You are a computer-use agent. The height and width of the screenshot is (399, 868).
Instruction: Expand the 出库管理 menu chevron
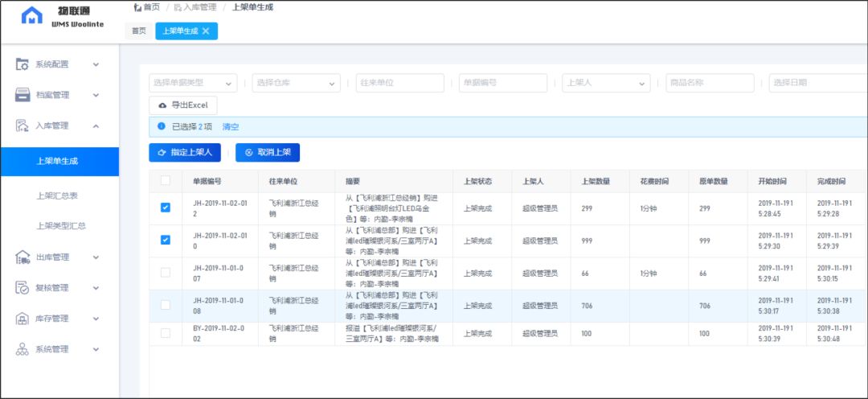coord(96,257)
